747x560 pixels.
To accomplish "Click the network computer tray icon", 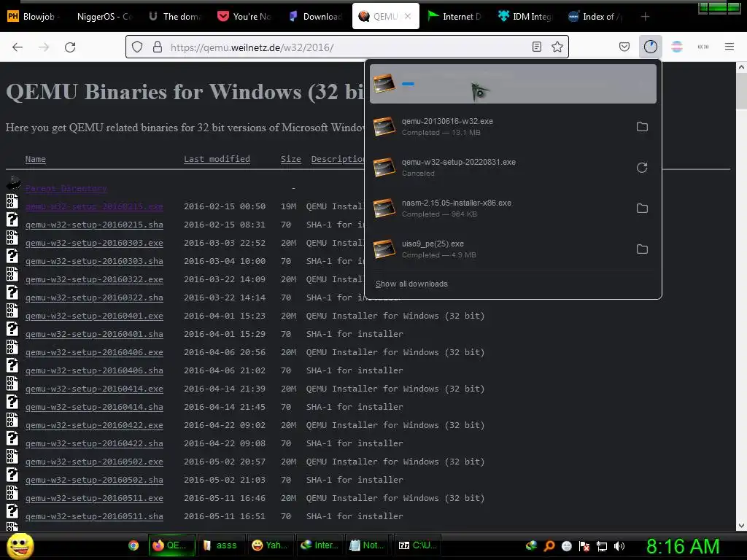I will [x=602, y=546].
